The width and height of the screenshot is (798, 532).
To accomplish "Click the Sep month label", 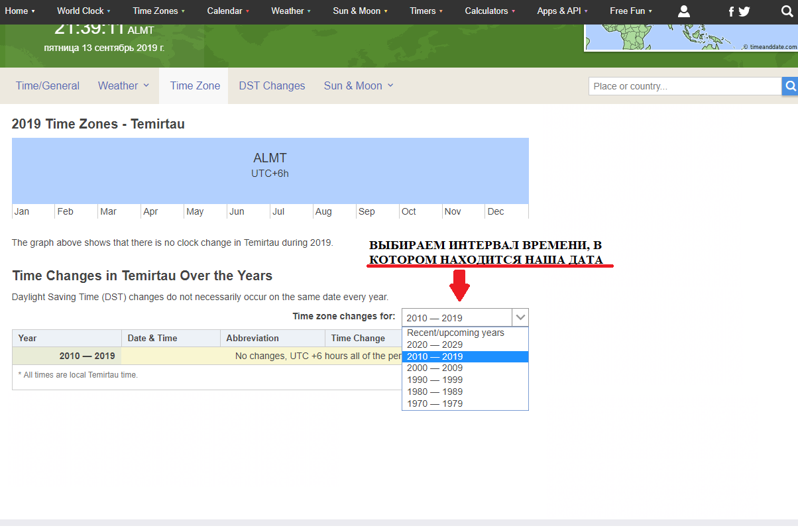I will (x=367, y=211).
